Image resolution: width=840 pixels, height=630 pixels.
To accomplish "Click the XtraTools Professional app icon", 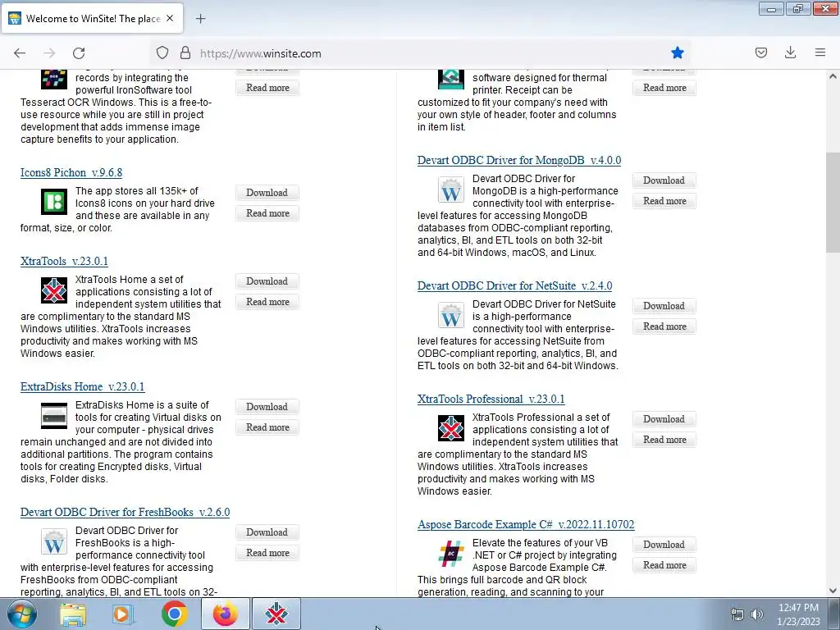I will click(x=451, y=428).
